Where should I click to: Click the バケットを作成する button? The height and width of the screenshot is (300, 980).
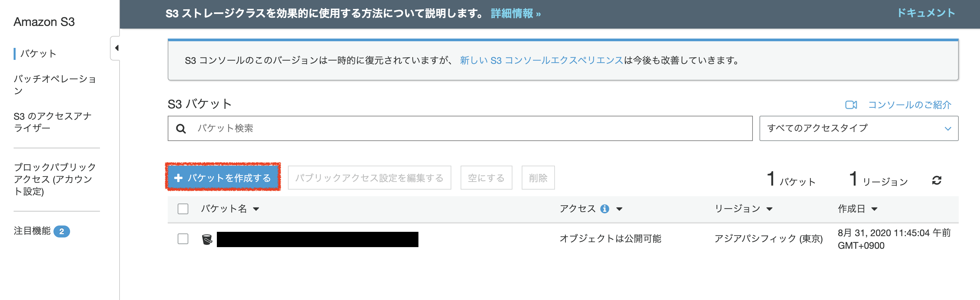pos(223,178)
